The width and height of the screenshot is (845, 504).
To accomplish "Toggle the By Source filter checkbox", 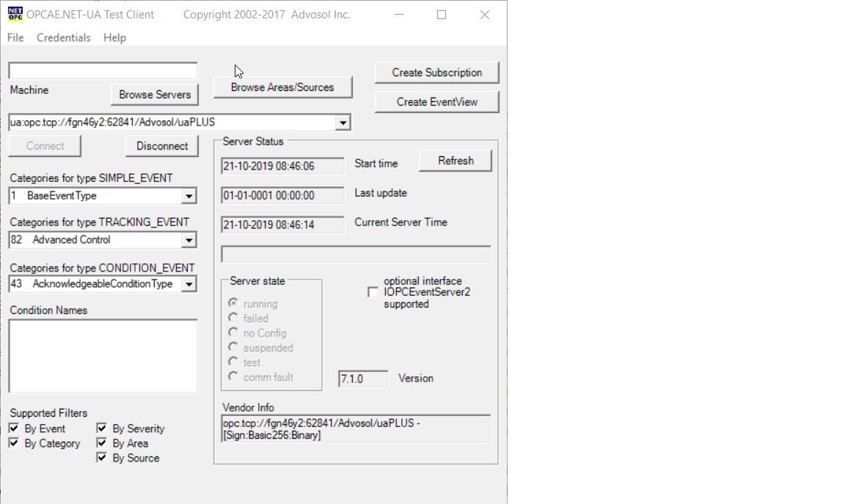I will tap(102, 458).
